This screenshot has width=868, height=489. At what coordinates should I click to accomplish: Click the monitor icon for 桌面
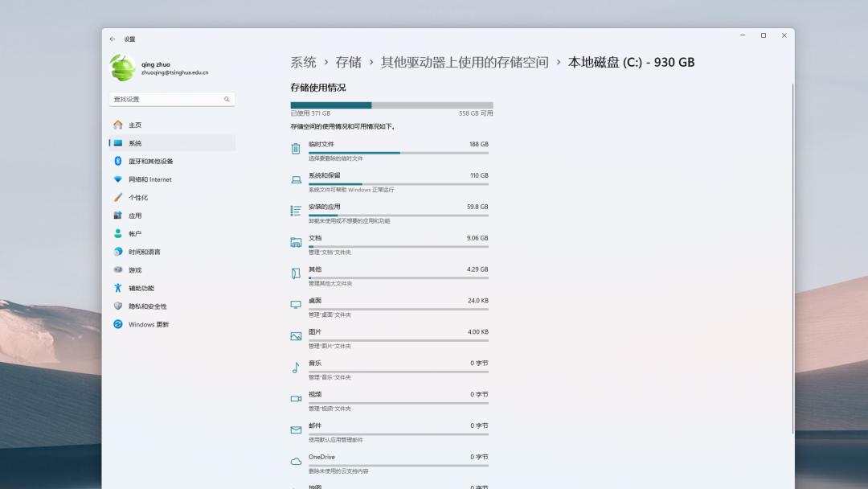(x=296, y=305)
